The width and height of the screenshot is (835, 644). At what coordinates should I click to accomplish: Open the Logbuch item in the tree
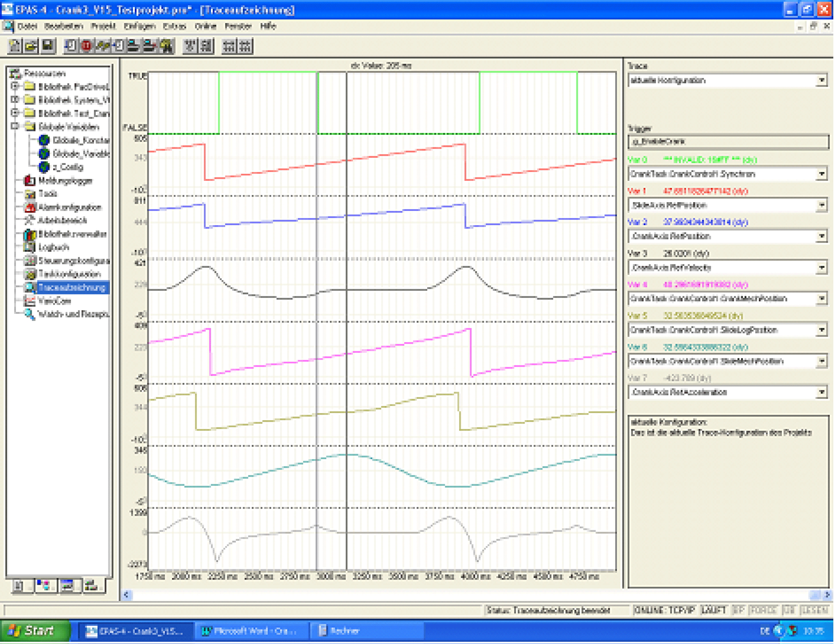click(53, 248)
